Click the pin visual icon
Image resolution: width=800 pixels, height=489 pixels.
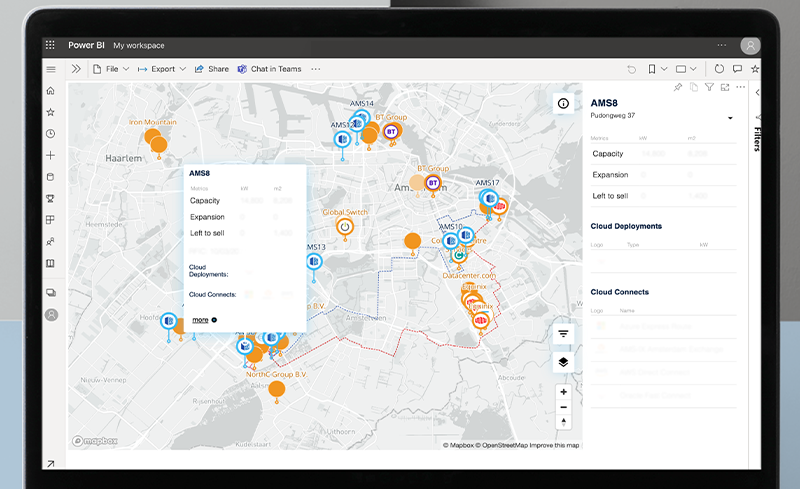(678, 87)
